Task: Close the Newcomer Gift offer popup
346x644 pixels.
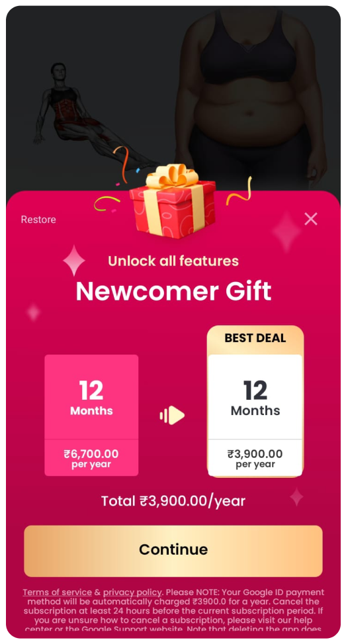Action: [311, 219]
